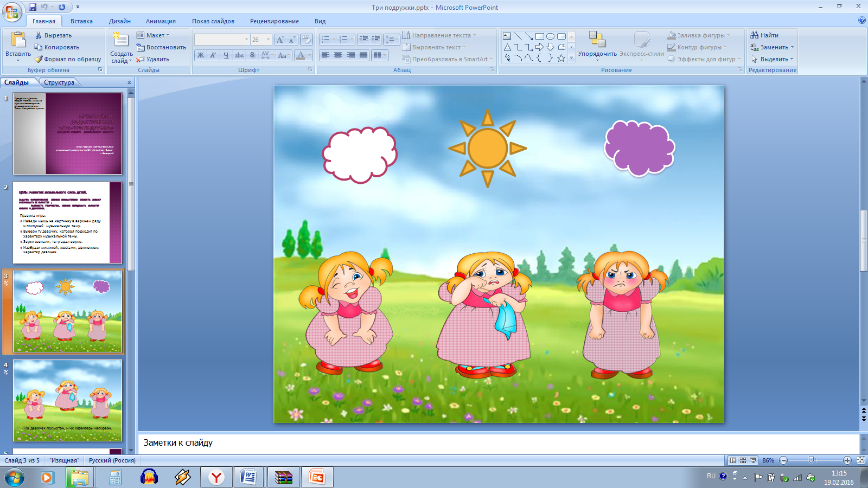Select the oval shape
Viewport: 868px width, 488px height.
tap(550, 36)
